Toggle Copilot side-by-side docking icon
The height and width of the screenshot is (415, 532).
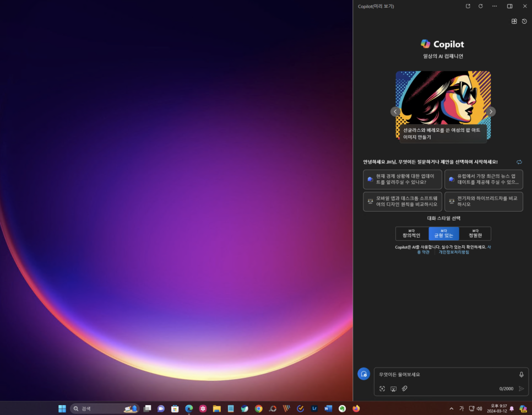point(509,6)
